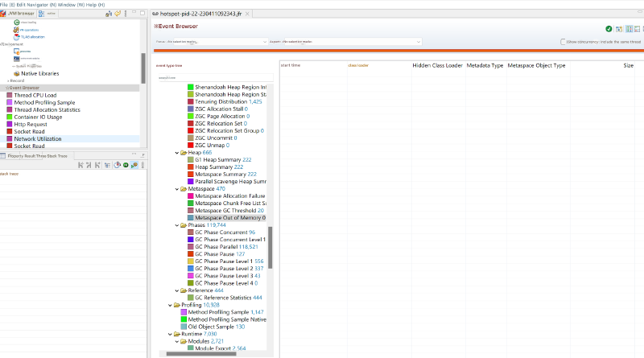This screenshot has height=358, width=644.
Task: Click the Size column header
Action: pos(628,65)
